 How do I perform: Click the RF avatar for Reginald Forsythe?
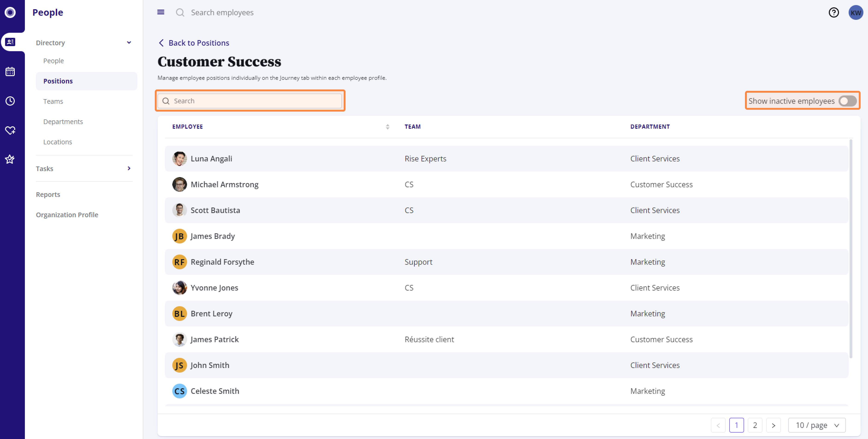click(x=179, y=262)
